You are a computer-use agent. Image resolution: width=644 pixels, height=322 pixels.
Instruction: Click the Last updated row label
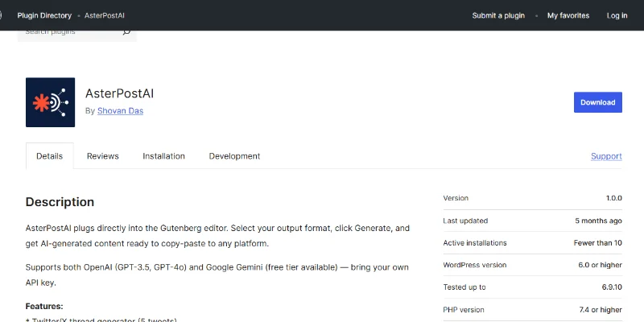click(465, 221)
